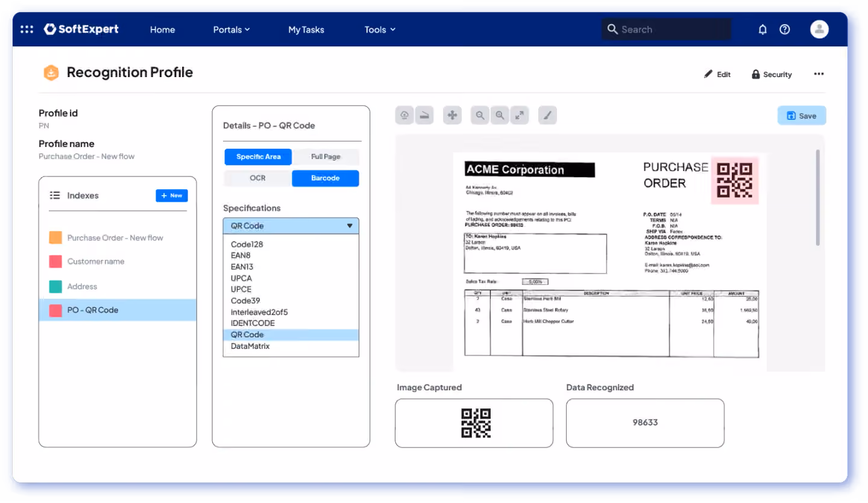
Task: Open the notifications bell
Action: click(763, 29)
